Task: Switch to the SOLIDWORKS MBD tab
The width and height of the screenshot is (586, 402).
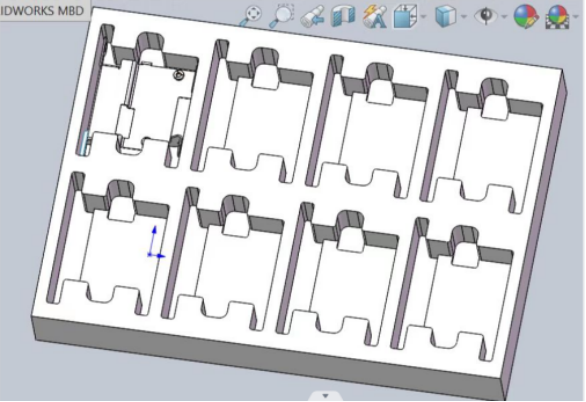Action: pos(42,10)
